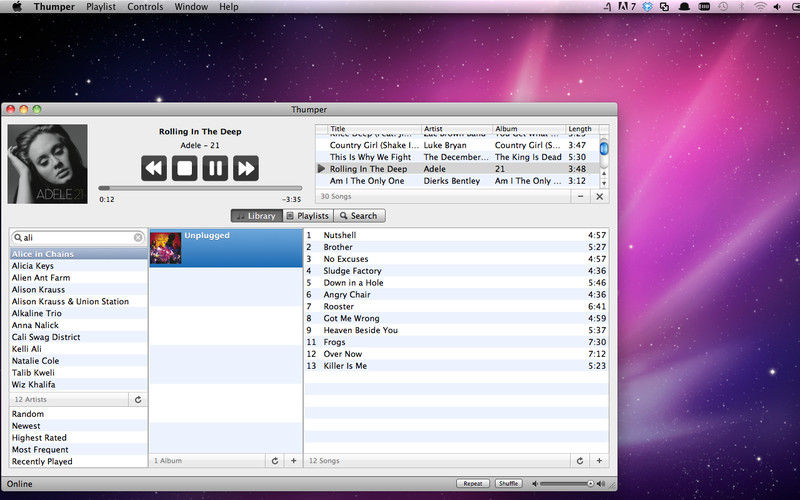
Task: Open the Playlist menu
Action: (101, 7)
